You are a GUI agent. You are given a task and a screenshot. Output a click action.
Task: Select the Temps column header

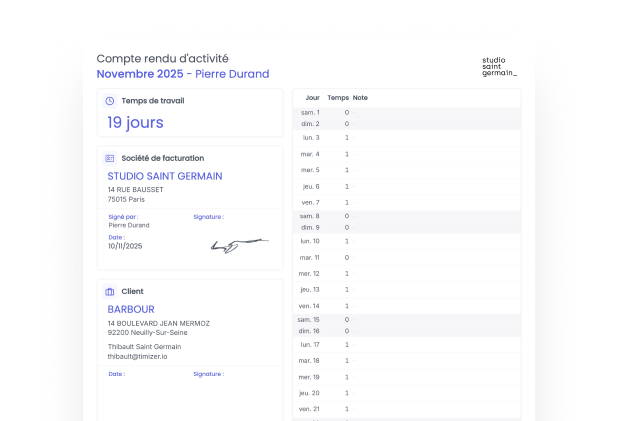(x=338, y=98)
